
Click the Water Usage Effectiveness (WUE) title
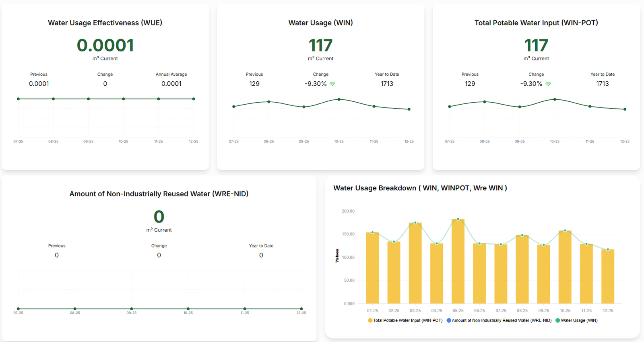point(105,23)
